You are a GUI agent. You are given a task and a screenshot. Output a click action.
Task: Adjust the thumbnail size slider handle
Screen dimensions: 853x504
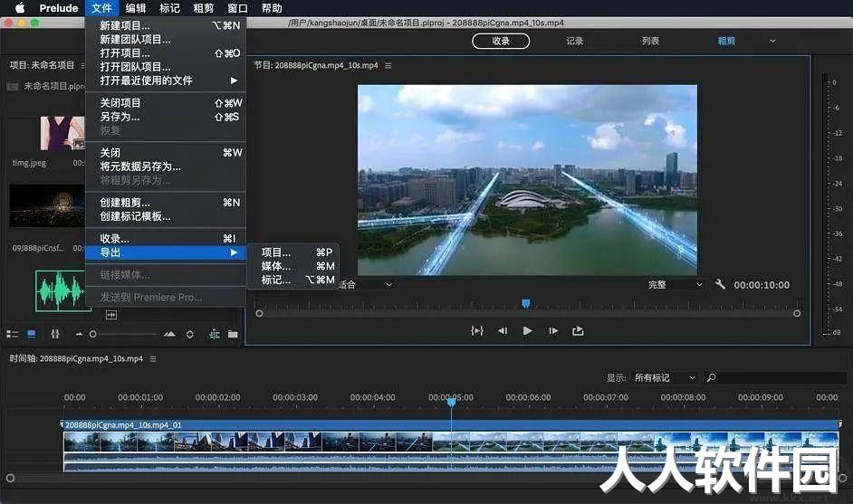pos(93,334)
